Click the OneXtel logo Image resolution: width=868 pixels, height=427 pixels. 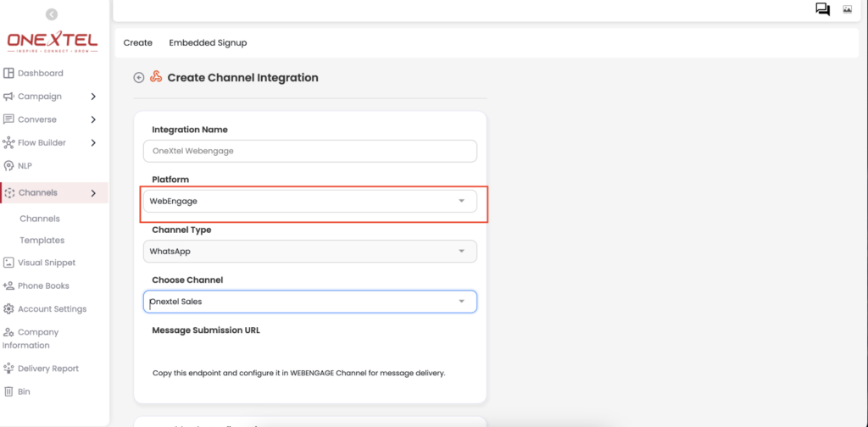point(53,42)
